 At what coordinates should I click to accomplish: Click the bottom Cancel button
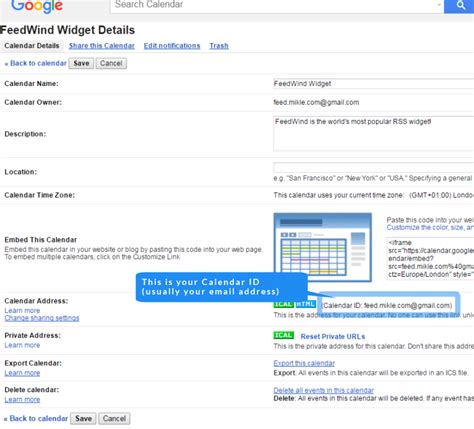(114, 419)
